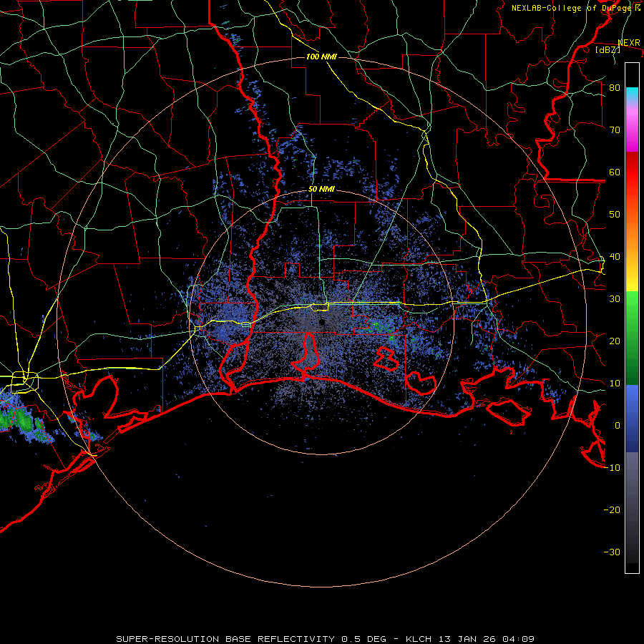Screen dimensions: 644x644
Task: Click the '100 NMI' range ring label
Action: click(x=321, y=57)
